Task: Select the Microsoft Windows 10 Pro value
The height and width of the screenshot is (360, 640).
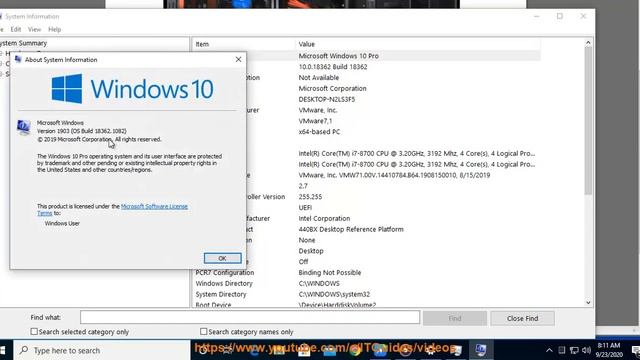Action: tap(339, 56)
